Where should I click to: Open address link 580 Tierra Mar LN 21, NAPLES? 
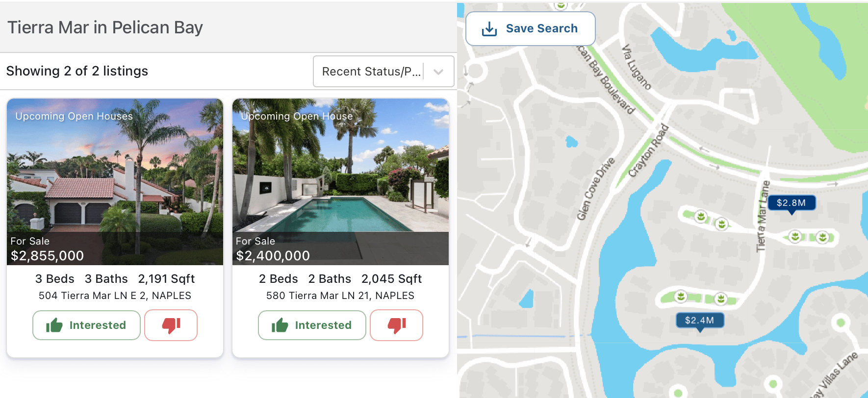point(340,296)
